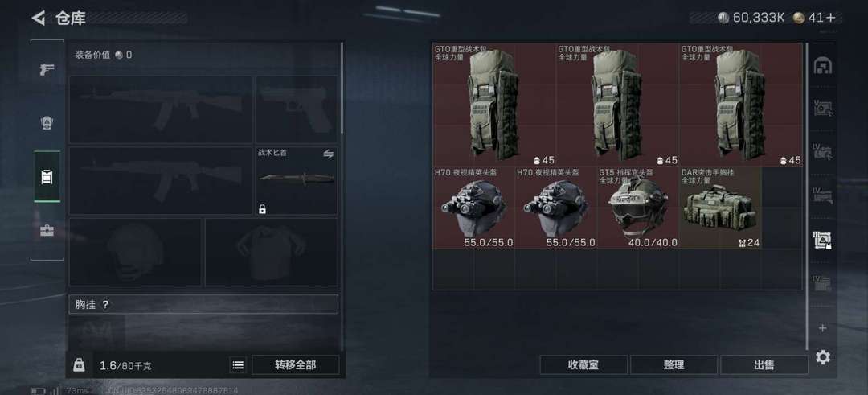Viewport: 868px width, 395px height.
Task: Click the list view icon beside 转移全部
Action: click(238, 365)
